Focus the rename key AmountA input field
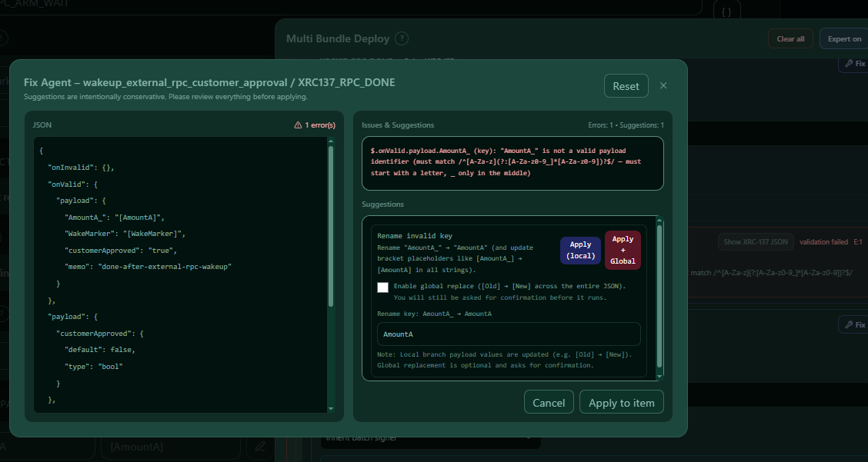Screen dimensions: 868x462 coord(509,334)
